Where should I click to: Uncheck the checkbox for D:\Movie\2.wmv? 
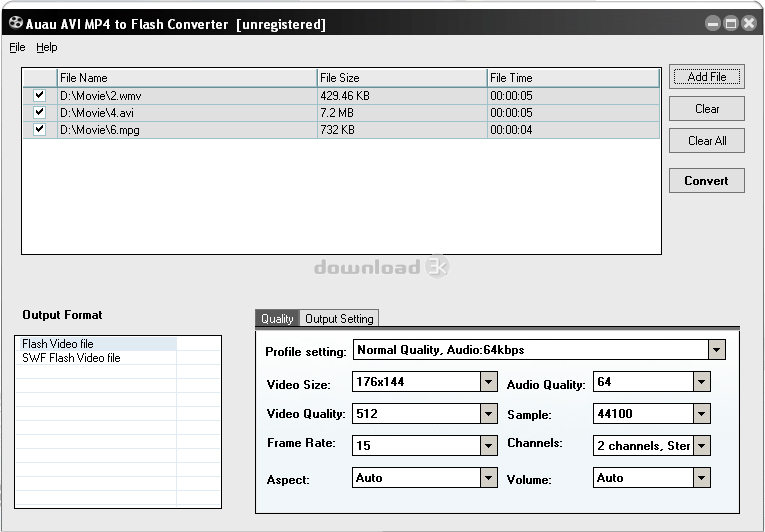39,95
